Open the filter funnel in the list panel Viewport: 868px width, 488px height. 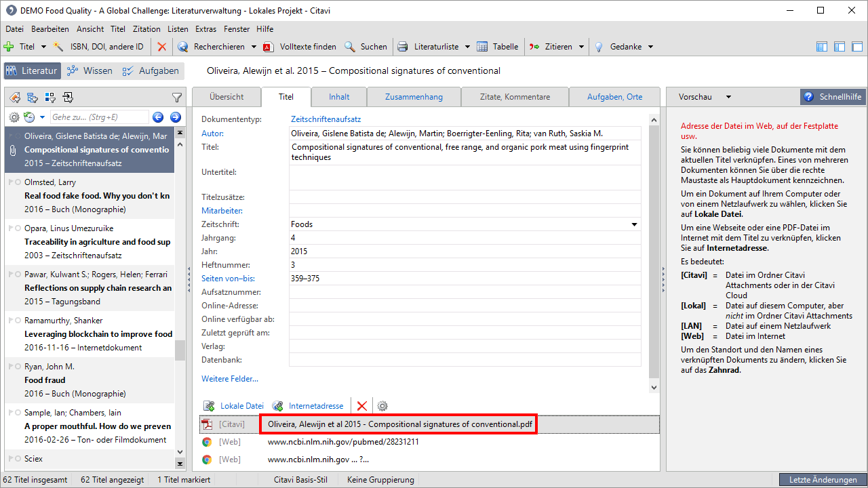pyautogui.click(x=176, y=98)
